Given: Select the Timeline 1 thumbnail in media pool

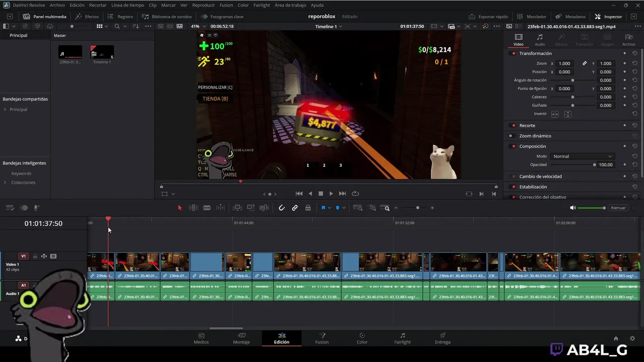Looking at the screenshot, I should 102,52.
